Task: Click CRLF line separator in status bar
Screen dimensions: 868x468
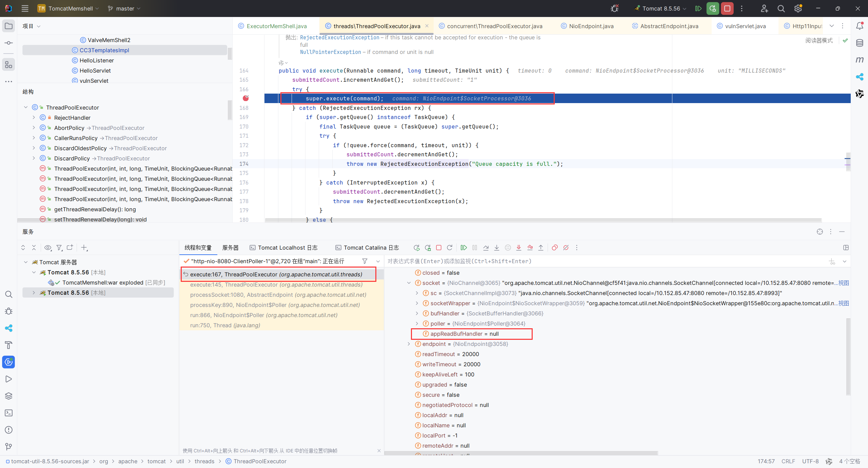Action: (788, 461)
